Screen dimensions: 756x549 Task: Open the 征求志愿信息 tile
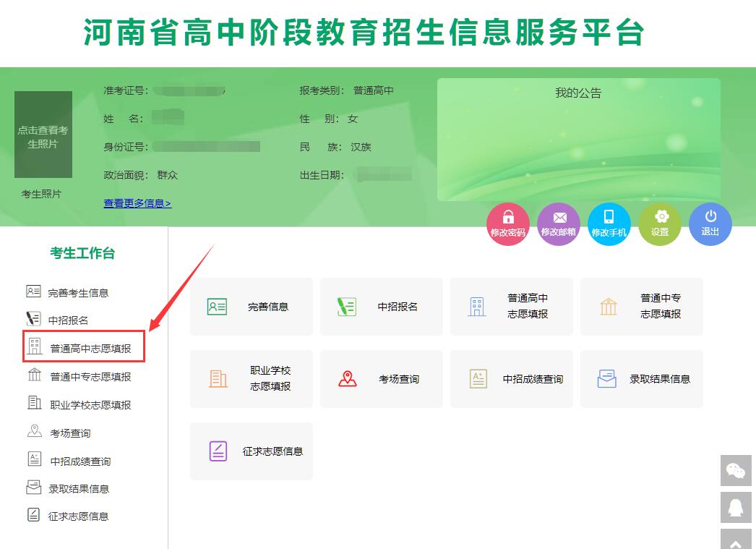pos(252,451)
